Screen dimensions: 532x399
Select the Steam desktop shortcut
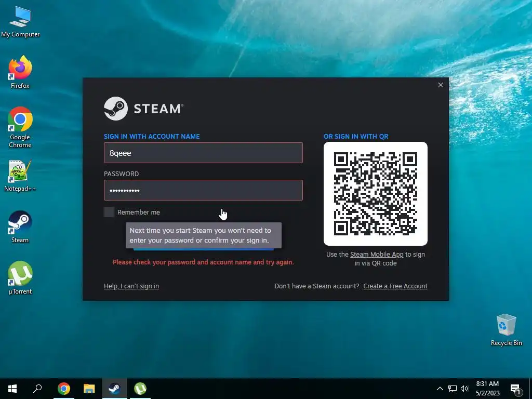pyautogui.click(x=20, y=227)
